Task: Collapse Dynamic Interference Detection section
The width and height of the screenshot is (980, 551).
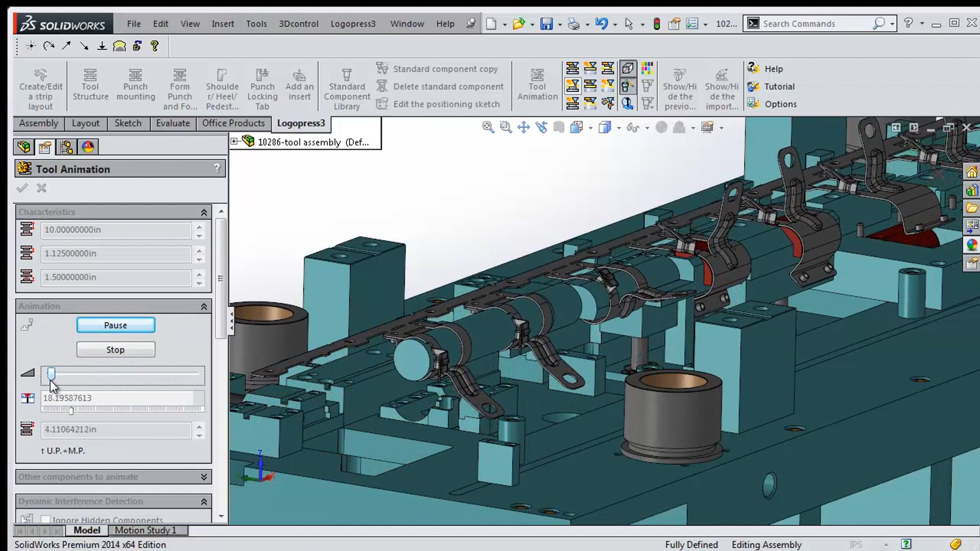Action: [x=204, y=502]
